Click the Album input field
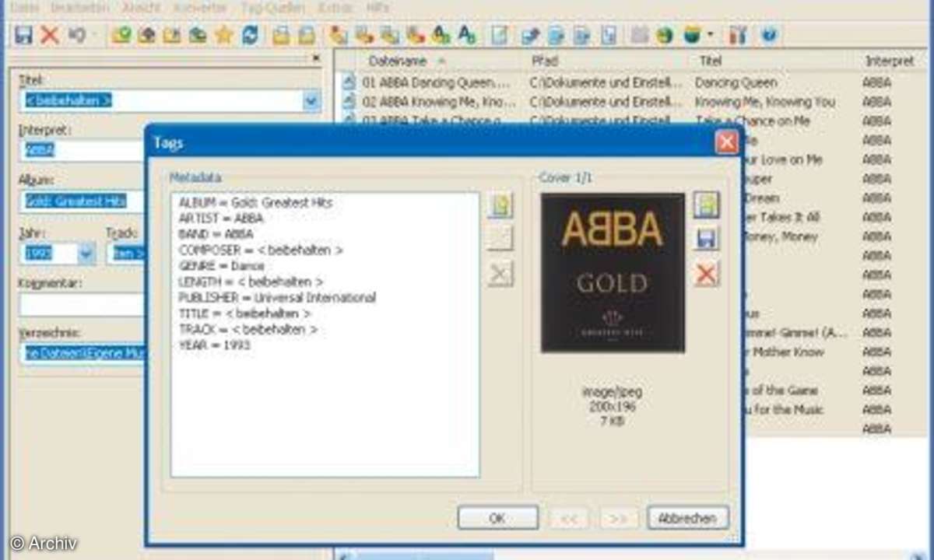934x560 pixels. pos(83,201)
